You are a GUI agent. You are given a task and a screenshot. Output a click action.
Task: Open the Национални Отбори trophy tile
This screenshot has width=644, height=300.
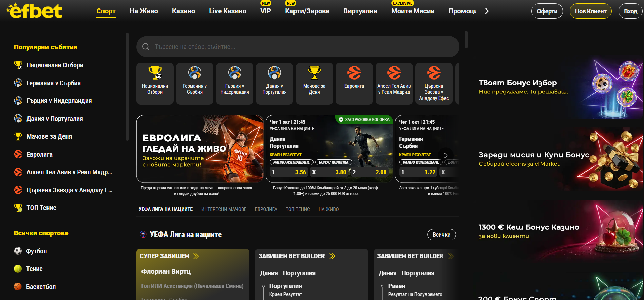tap(155, 83)
